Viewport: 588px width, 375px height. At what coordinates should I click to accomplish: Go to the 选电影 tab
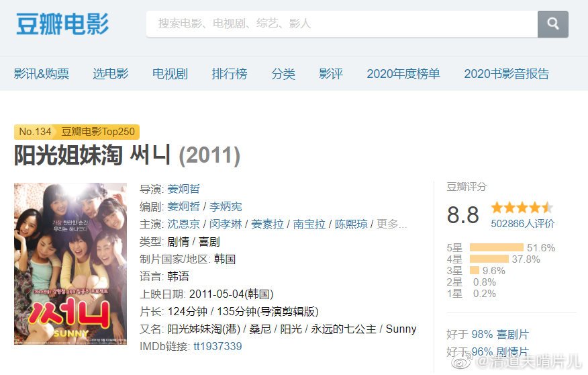[111, 73]
